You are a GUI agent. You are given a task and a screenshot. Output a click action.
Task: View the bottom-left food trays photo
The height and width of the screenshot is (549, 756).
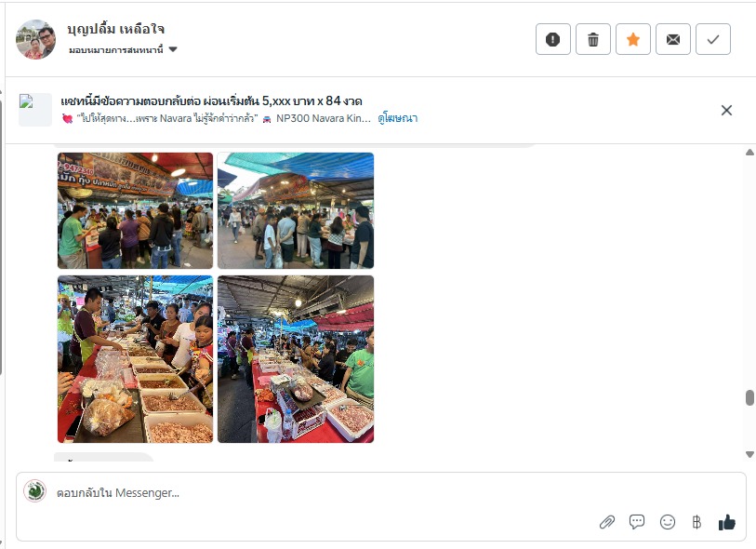pyautogui.click(x=135, y=359)
